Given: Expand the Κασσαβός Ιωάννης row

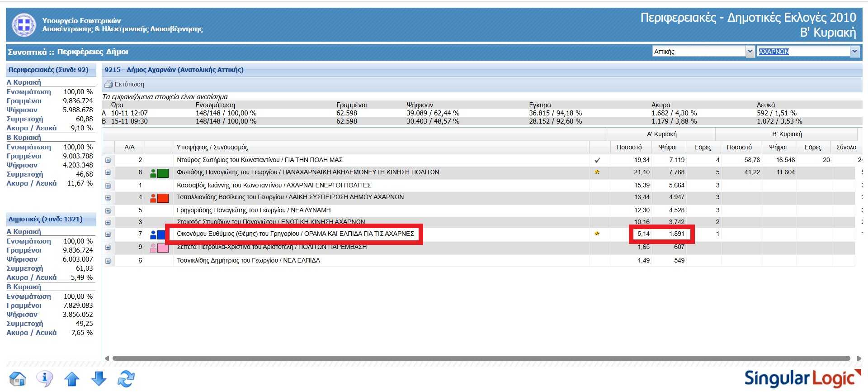Looking at the screenshot, I should click(108, 186).
